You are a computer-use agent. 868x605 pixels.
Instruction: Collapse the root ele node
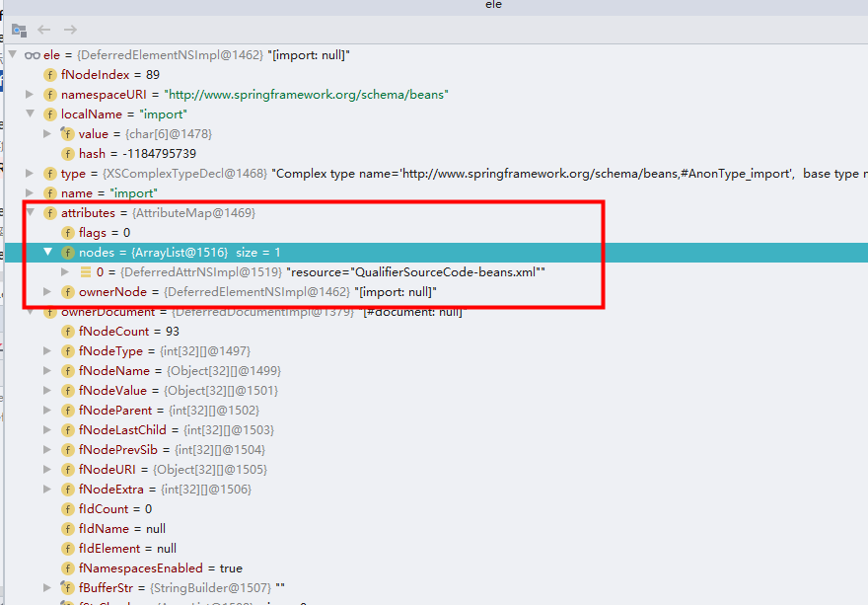coord(13,55)
